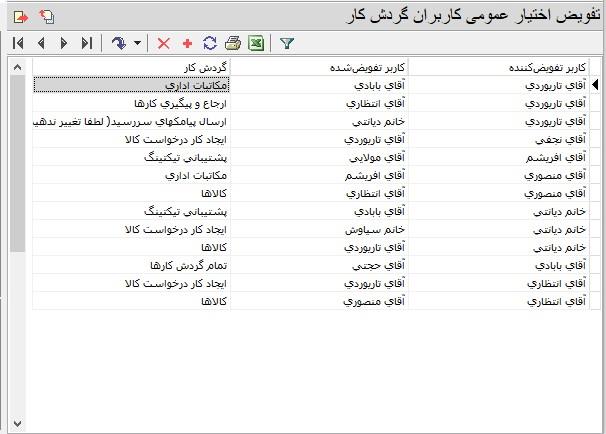
Task: Go to the first record
Action: (19, 44)
